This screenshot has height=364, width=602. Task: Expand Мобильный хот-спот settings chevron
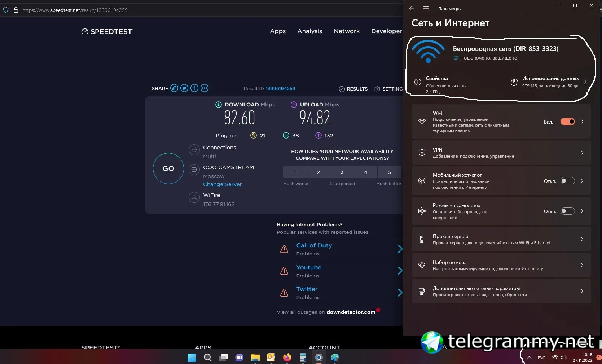coord(582,181)
